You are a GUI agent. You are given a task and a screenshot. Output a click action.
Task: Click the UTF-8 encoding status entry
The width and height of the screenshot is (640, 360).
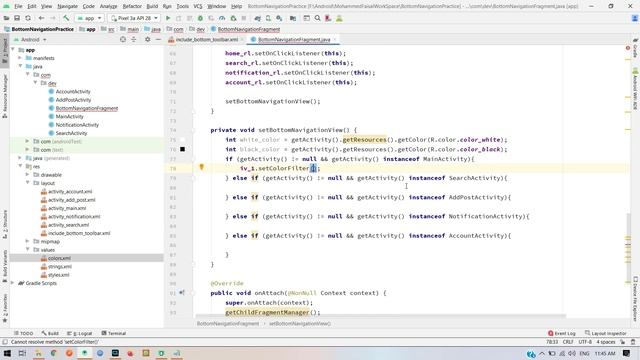pyautogui.click(x=584, y=342)
